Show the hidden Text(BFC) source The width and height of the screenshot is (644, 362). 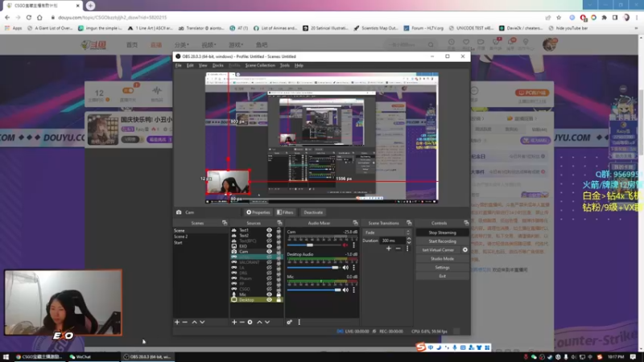tap(269, 241)
